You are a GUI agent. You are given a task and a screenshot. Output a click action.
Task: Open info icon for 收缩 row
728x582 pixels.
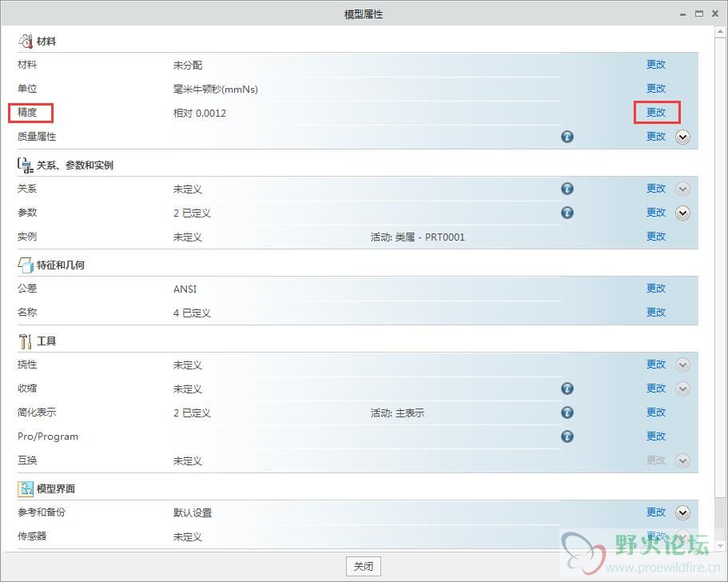point(567,389)
